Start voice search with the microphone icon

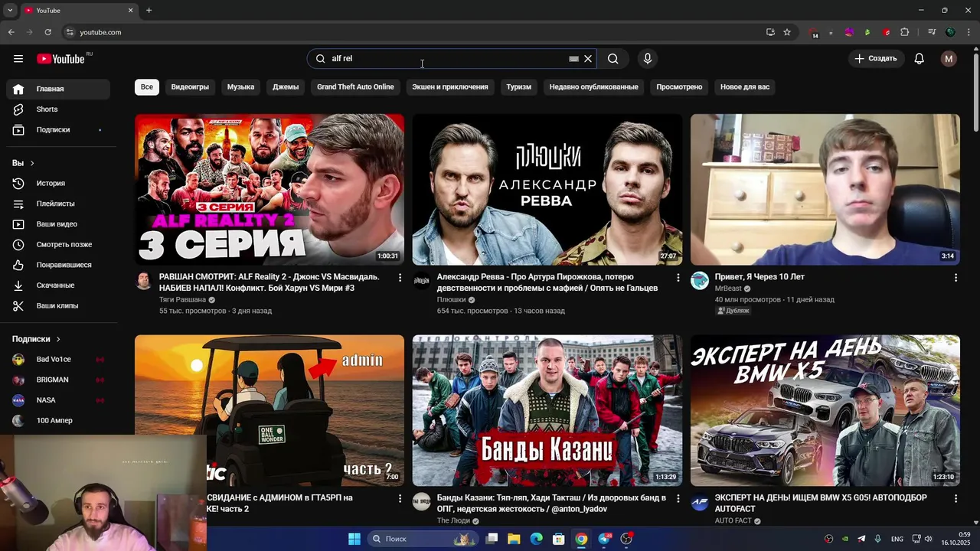pyautogui.click(x=648, y=59)
